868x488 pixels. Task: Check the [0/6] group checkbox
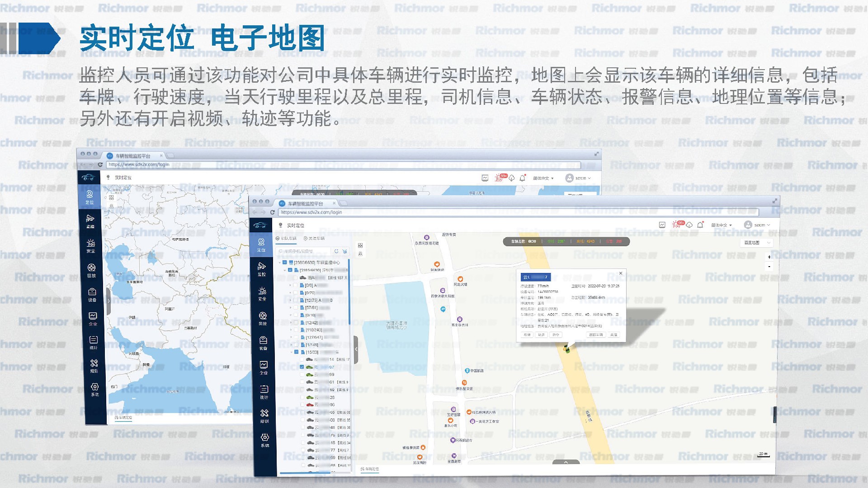tap(296, 286)
